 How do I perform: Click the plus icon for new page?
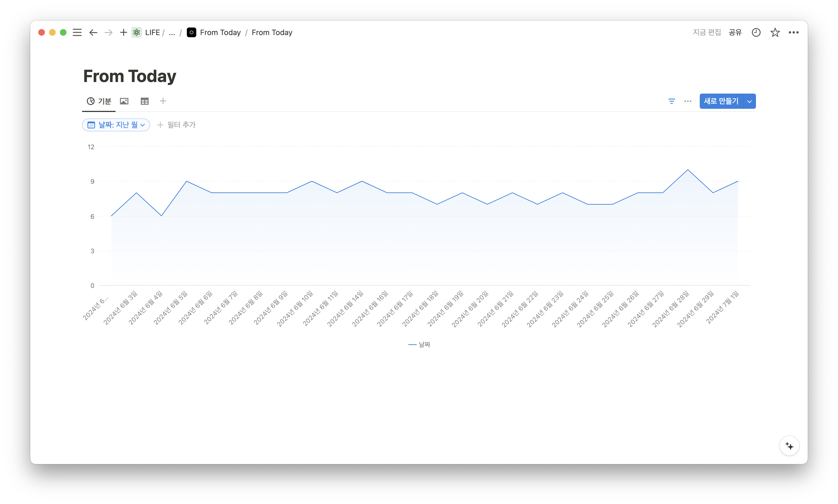point(123,33)
